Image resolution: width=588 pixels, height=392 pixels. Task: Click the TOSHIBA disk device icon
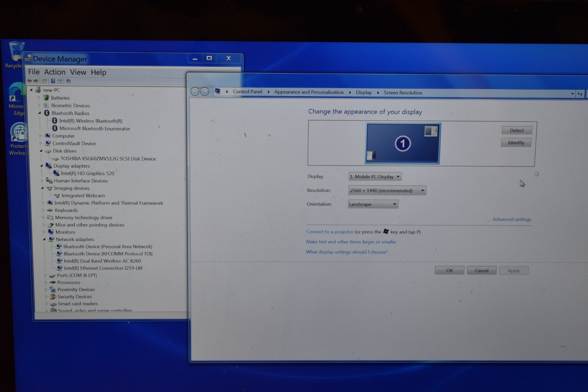56,159
